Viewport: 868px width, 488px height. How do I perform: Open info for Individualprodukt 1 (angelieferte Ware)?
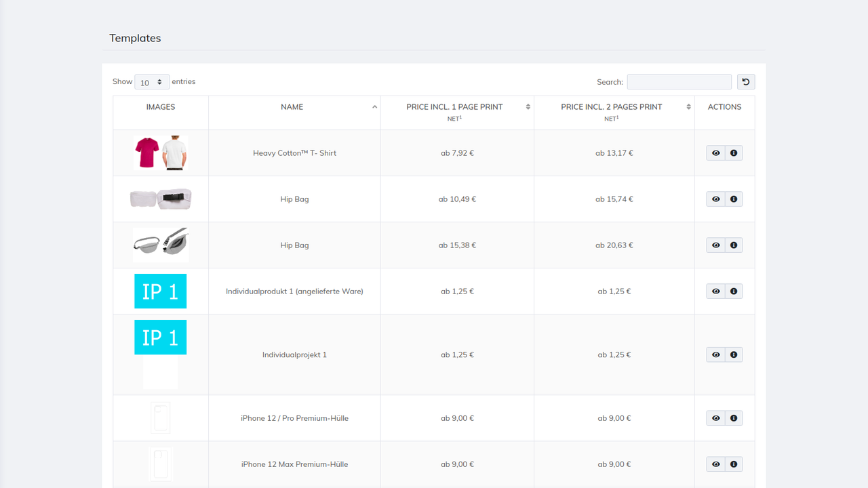click(734, 291)
